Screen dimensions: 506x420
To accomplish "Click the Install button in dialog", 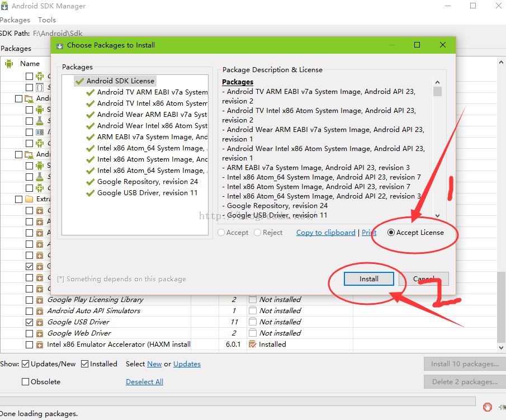I will point(369,279).
